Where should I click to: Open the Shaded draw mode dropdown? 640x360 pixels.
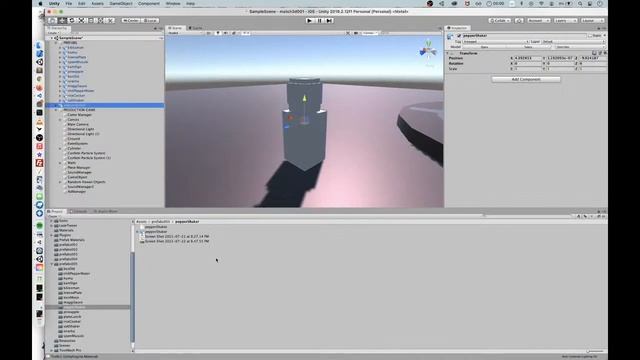[184, 33]
